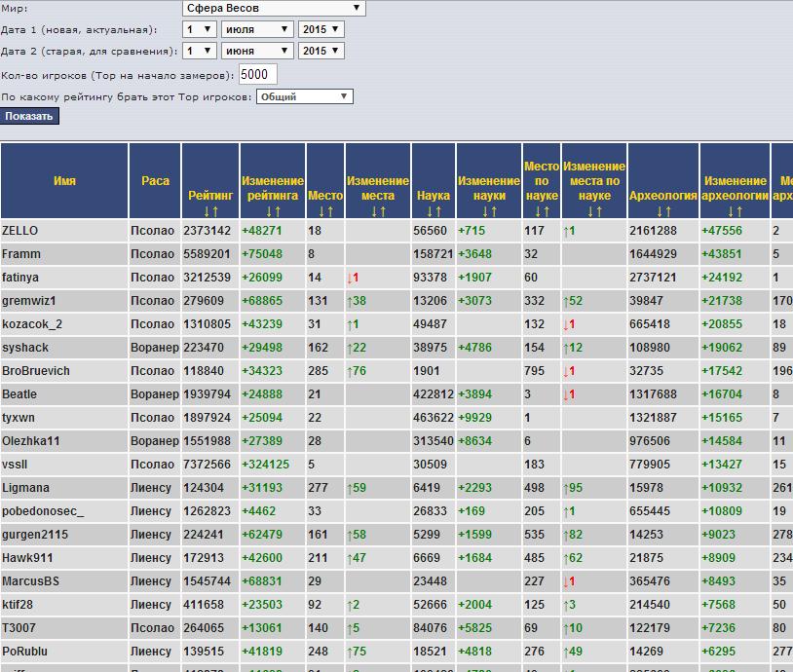Expand the Дата 1 day selector
The width and height of the screenshot is (793, 672).
click(200, 29)
